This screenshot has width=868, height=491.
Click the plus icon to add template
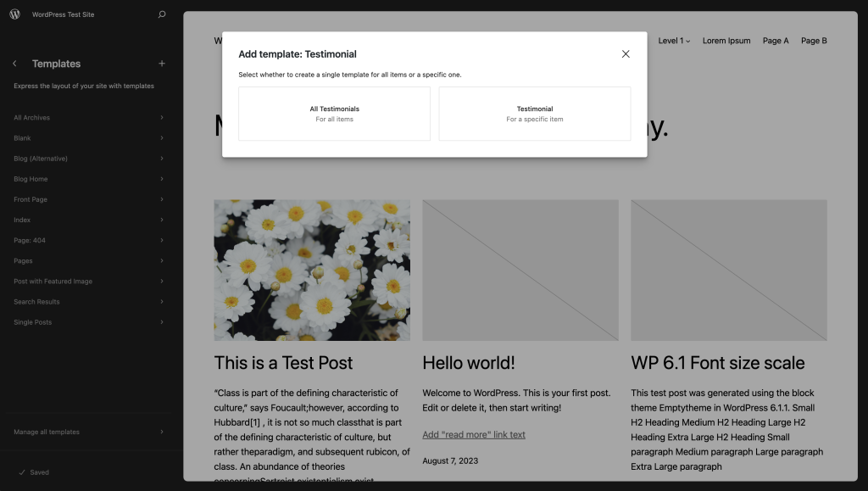click(162, 64)
